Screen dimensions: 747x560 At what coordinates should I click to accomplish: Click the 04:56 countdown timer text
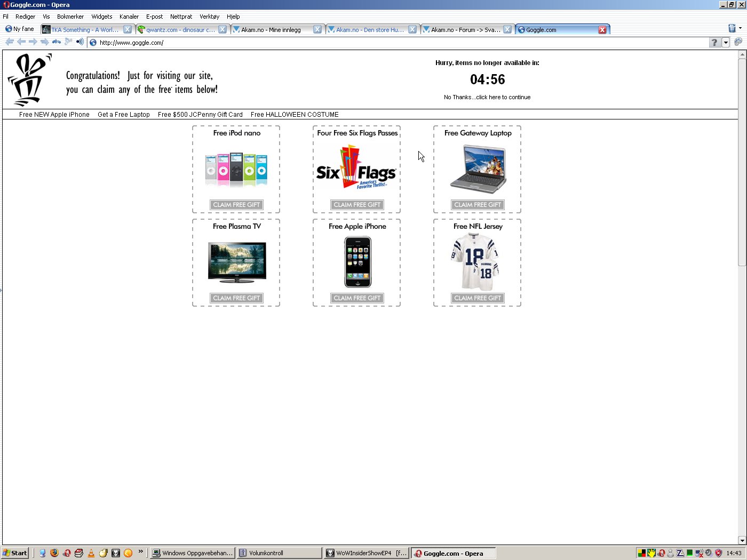[487, 79]
